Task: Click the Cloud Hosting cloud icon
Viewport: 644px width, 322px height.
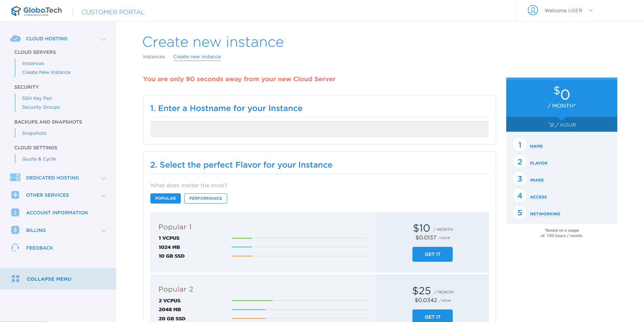Action: coord(16,39)
